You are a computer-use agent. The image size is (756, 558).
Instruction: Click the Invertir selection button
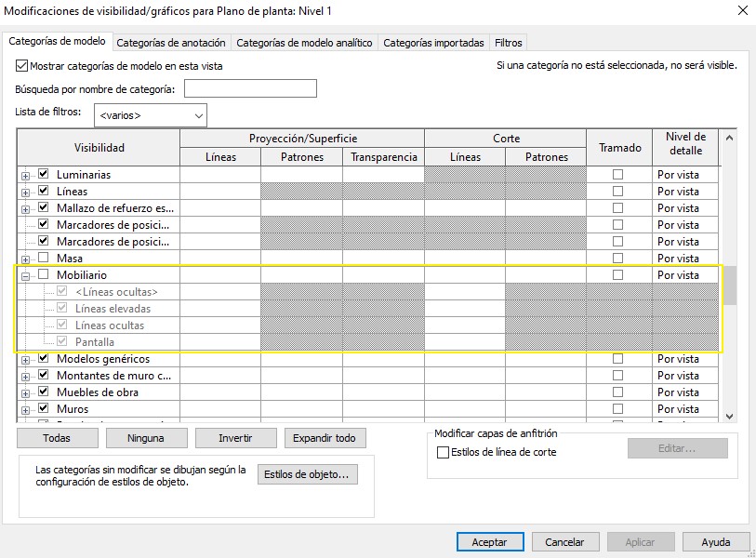pyautogui.click(x=234, y=438)
